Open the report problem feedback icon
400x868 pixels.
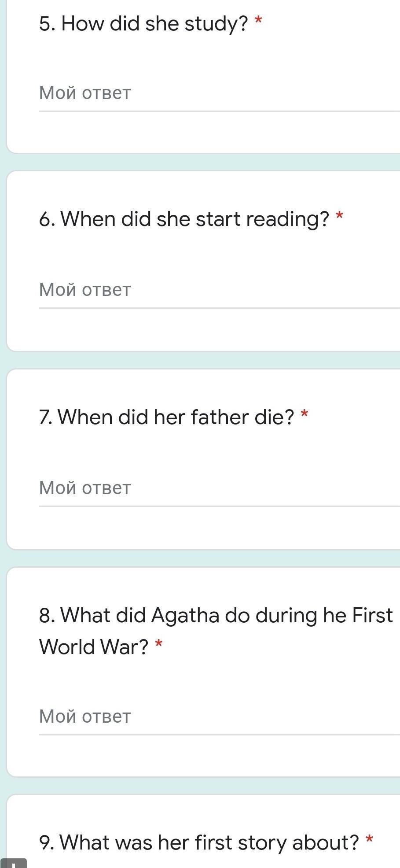pyautogui.click(x=14, y=863)
